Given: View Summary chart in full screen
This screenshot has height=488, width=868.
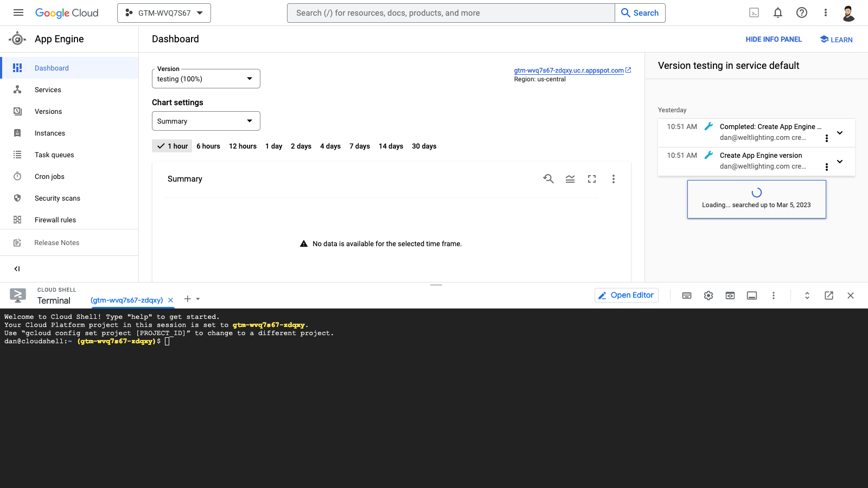Looking at the screenshot, I should [x=592, y=179].
